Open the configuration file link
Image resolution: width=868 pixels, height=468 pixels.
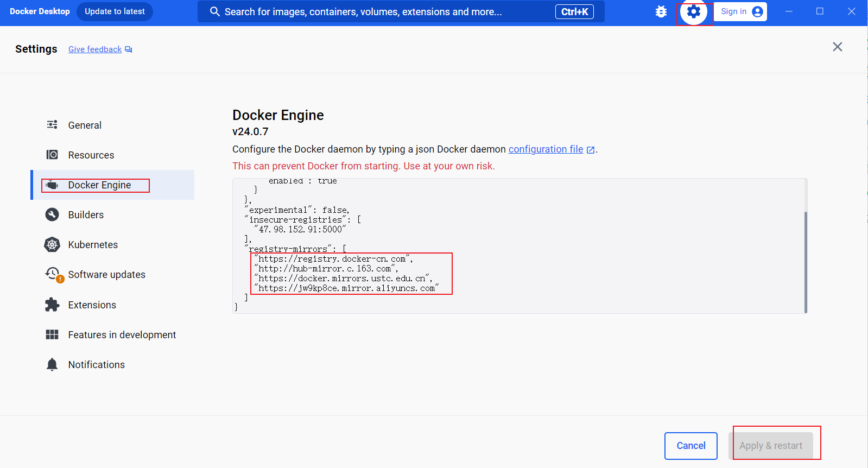coord(546,149)
